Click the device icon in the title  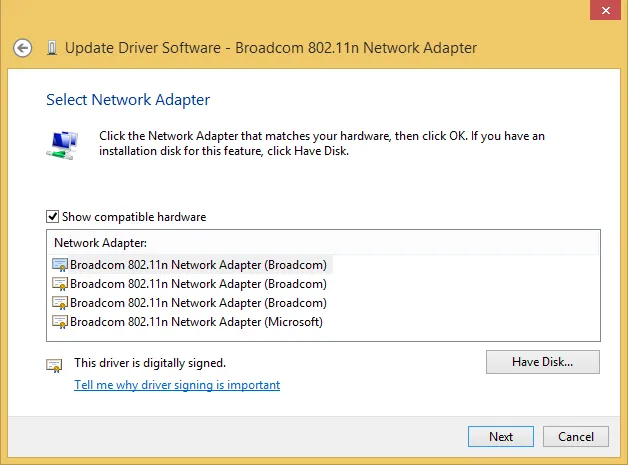pos(51,48)
